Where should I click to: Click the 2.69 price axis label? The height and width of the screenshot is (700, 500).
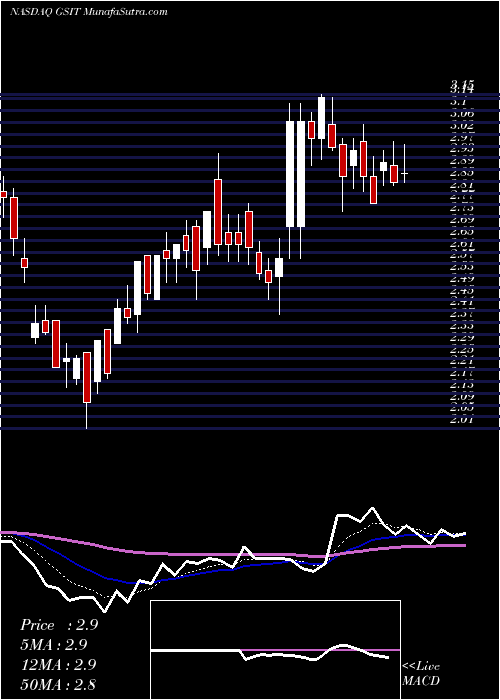[x=462, y=220]
